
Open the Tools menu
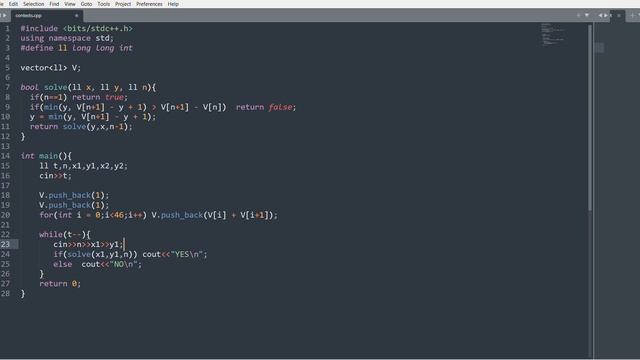103,4
